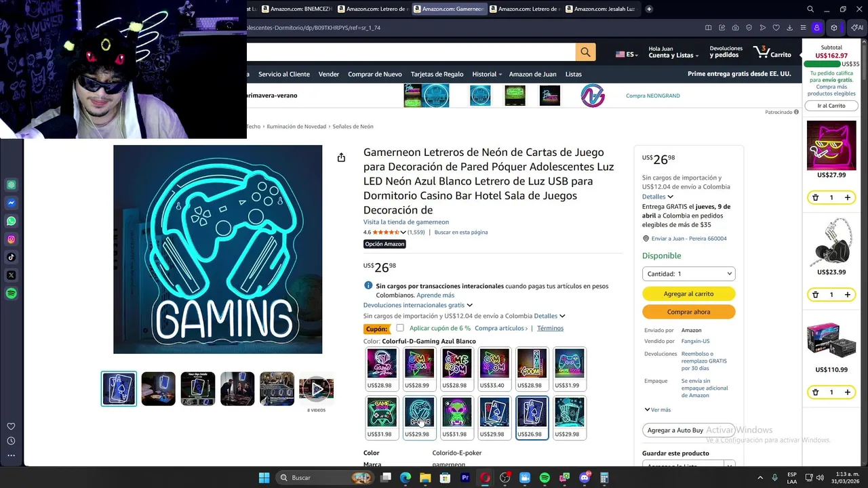This screenshot has width=868, height=488.
Task: Open Tarjetas de Regalo nav item
Action: tap(437, 74)
